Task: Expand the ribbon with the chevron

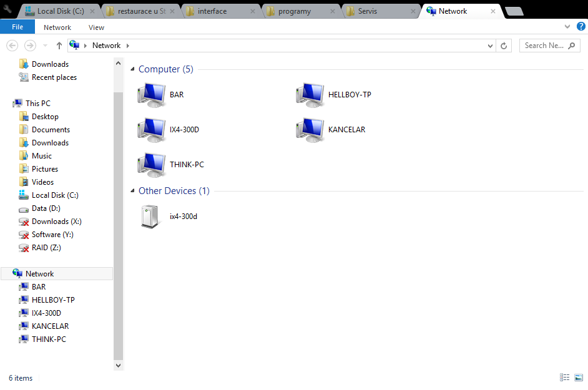Action: (567, 27)
